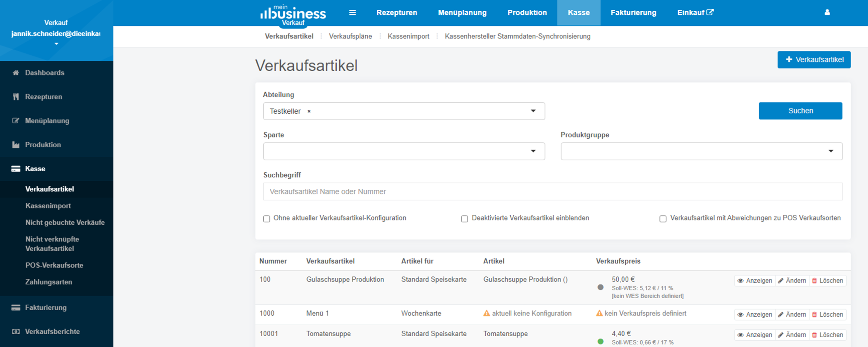Click the warning icon next to aktuell keine Konfiguration
The width and height of the screenshot is (868, 347).
point(487,313)
